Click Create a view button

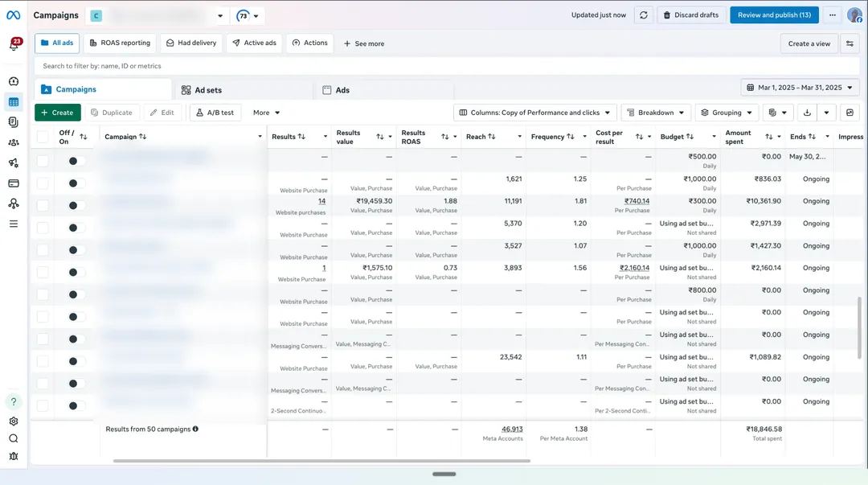809,43
